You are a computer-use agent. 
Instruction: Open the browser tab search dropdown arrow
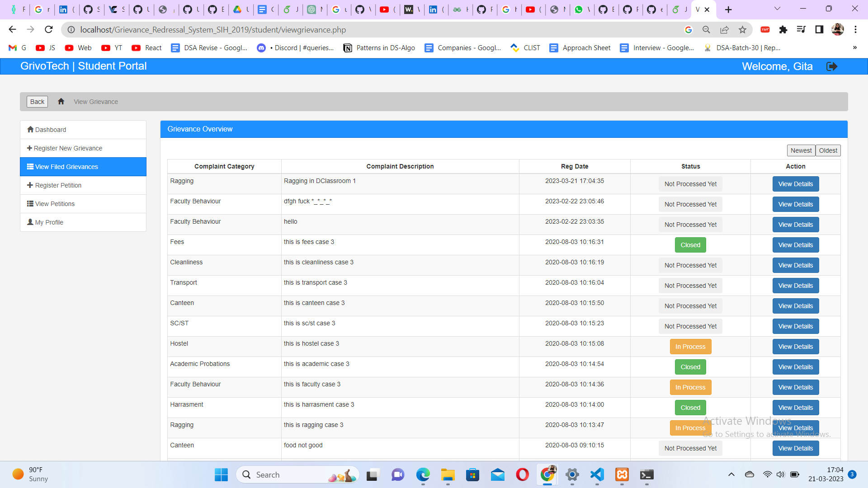point(778,8)
